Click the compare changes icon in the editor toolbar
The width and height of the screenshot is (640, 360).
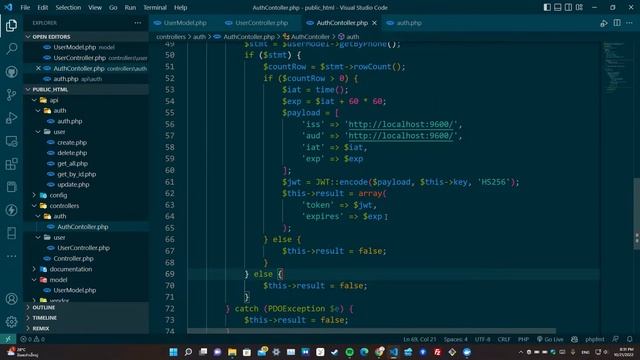coord(604,23)
